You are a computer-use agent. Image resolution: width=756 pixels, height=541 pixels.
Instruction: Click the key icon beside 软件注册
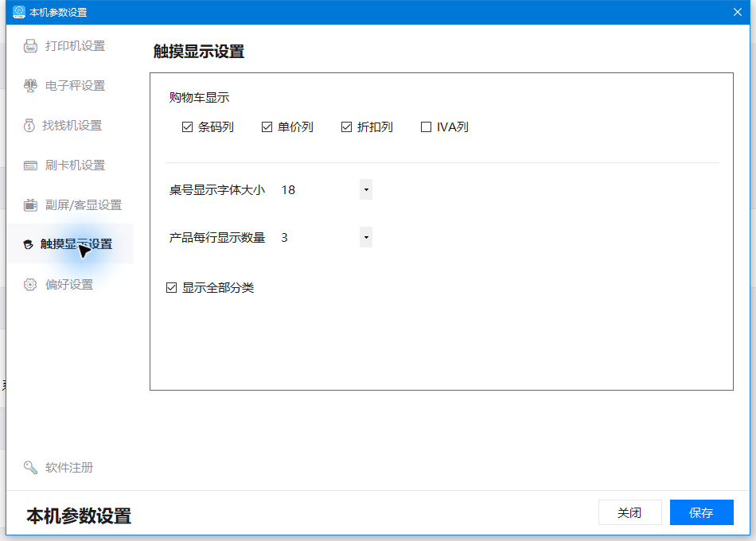click(30, 467)
